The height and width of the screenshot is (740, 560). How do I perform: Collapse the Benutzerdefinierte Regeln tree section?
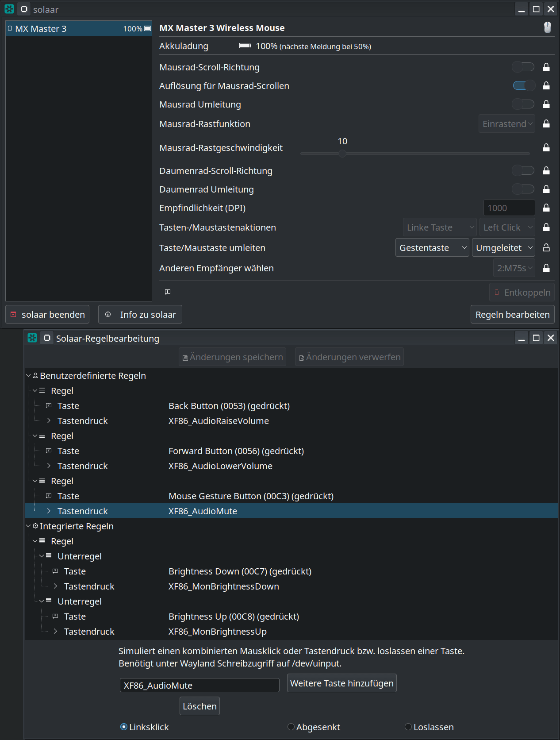coord(29,376)
